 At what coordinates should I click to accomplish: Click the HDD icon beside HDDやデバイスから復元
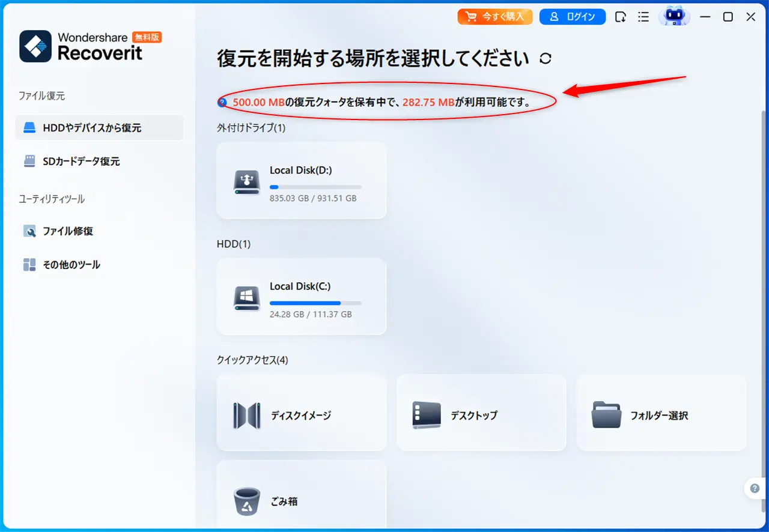click(29, 128)
